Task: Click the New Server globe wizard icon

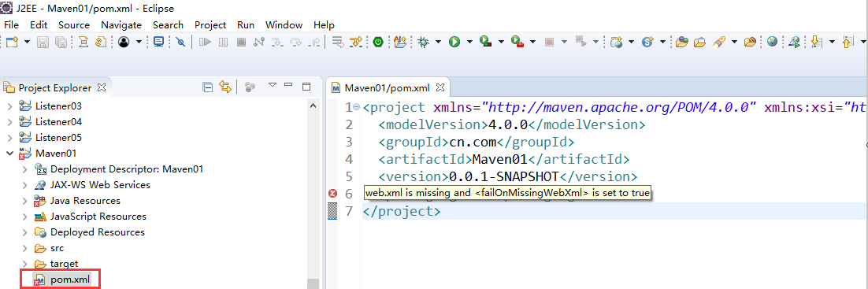Action: (617, 42)
